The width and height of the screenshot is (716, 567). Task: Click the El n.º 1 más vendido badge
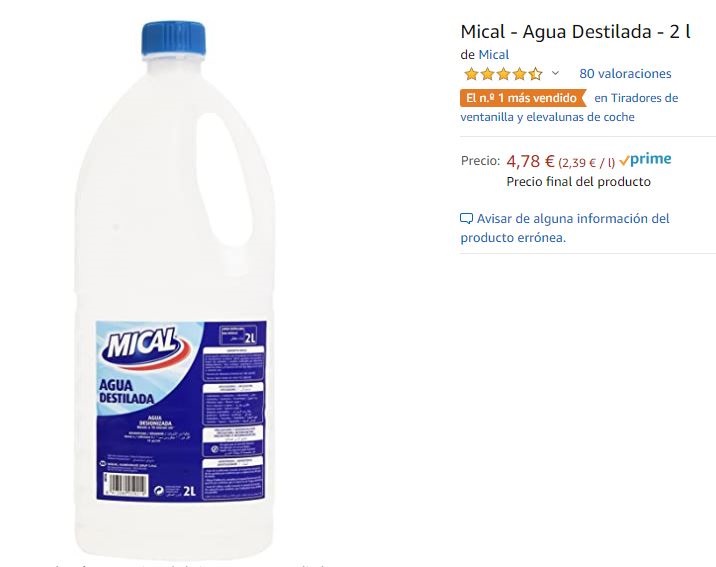(522, 98)
